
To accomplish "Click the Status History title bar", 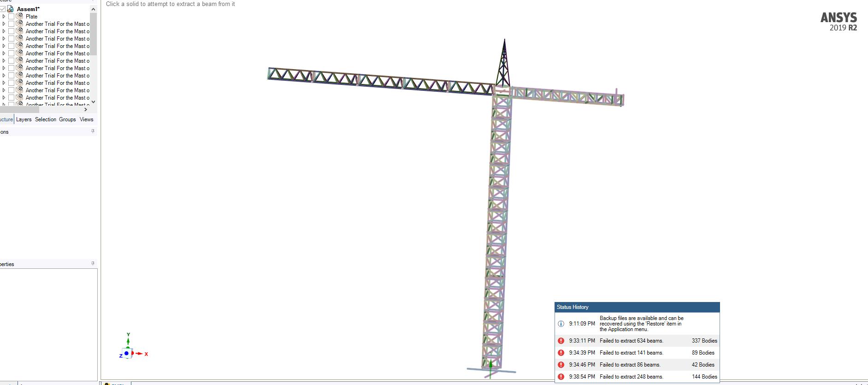I will tap(637, 307).
